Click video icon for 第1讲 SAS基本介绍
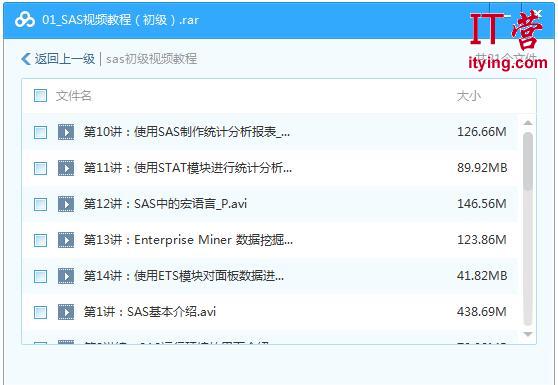 point(66,312)
